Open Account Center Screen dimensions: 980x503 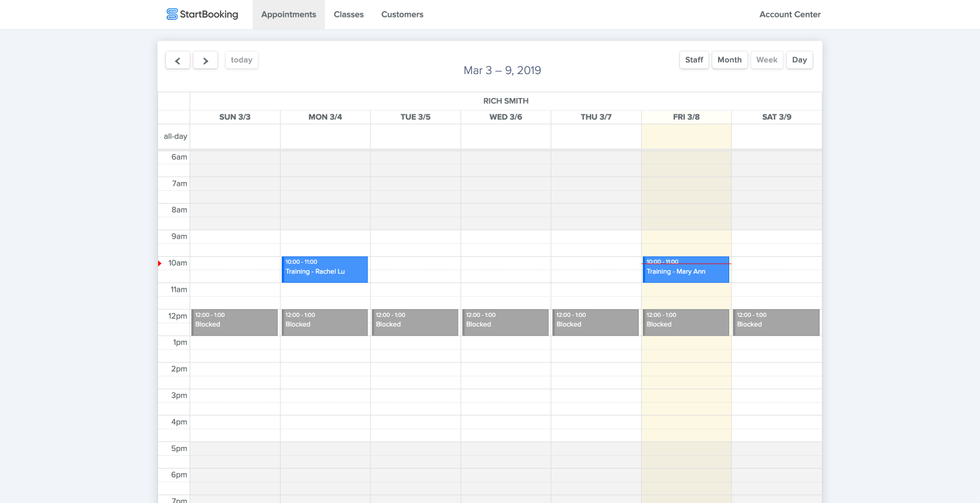click(x=790, y=15)
